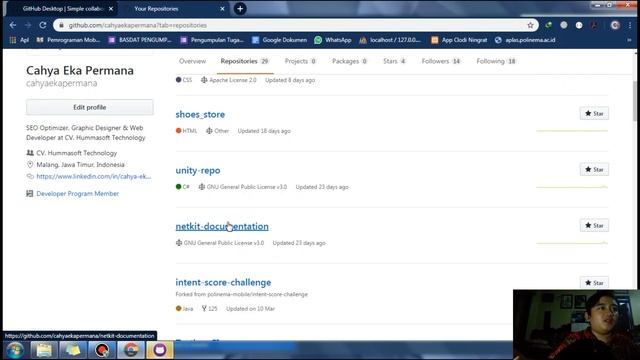Star the unity-repo repository
Image resolution: width=640 pixels, height=360 pixels.
(x=594, y=169)
